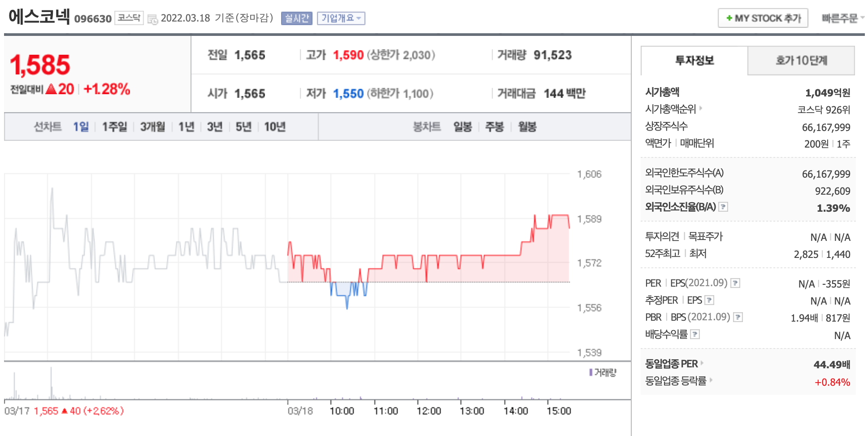Open help icon next to 외국인소진율(B/A)

pyautogui.click(x=723, y=207)
